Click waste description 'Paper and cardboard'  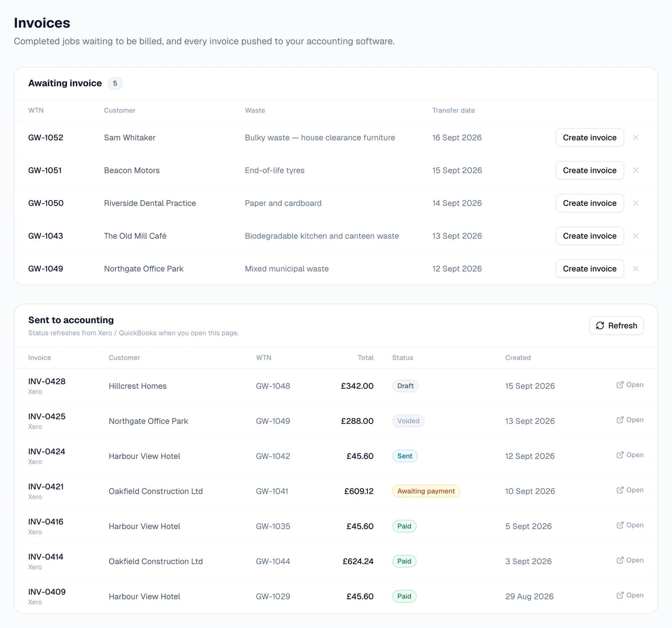283,203
